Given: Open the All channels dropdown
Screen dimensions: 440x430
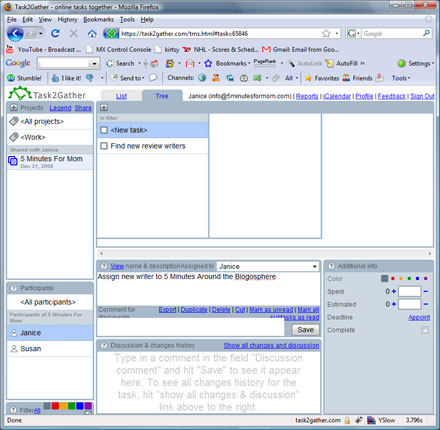Looking at the screenshot, I should [x=291, y=78].
